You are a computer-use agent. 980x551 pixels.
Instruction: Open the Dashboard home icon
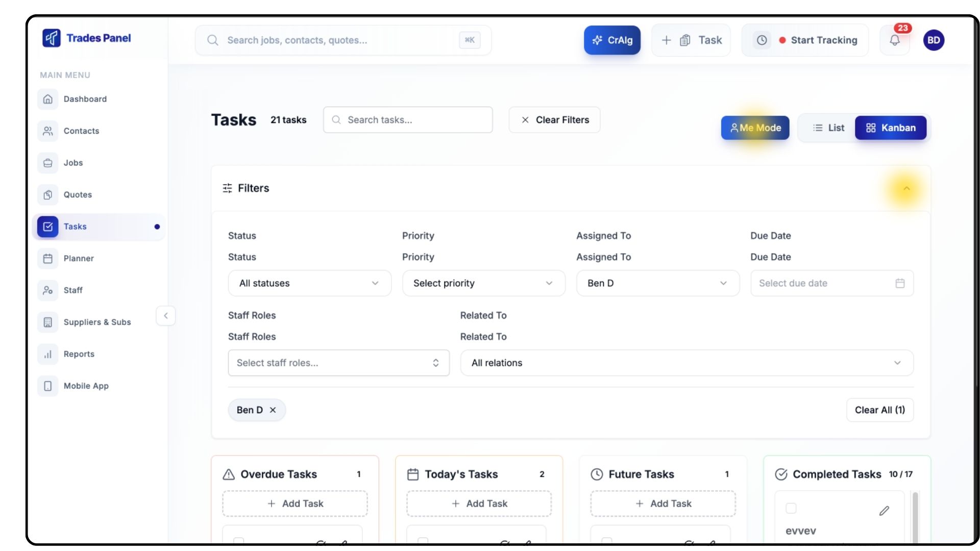click(48, 99)
